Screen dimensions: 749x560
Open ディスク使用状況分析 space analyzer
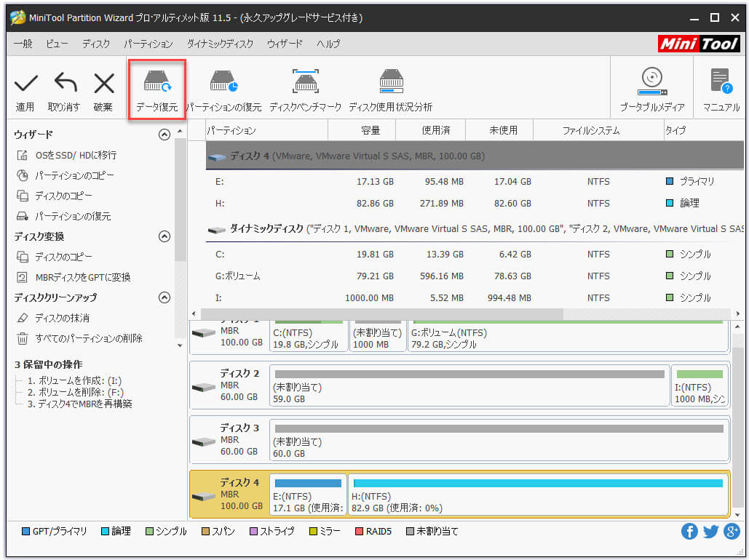click(391, 91)
